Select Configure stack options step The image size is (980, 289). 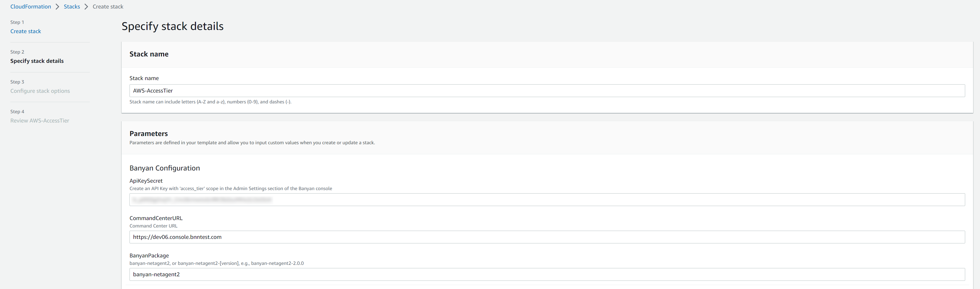40,91
